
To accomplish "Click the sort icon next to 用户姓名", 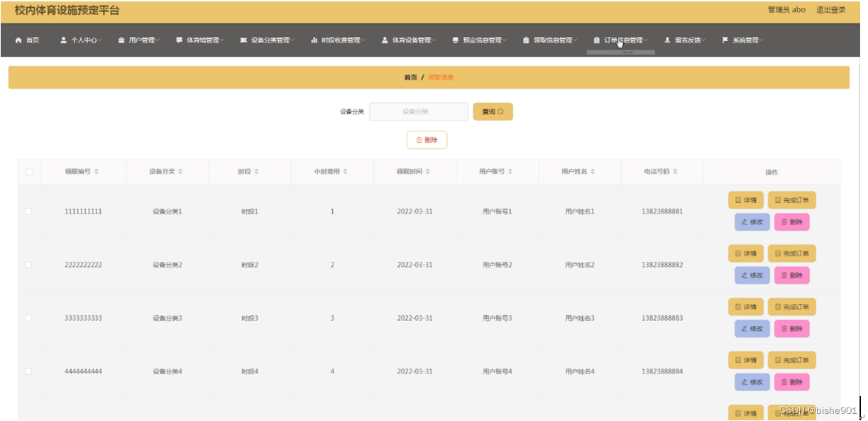I will coord(593,172).
